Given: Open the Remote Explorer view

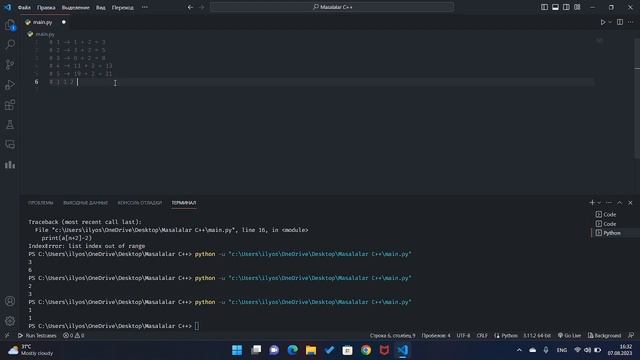Looking at the screenshot, I should pos(10,144).
